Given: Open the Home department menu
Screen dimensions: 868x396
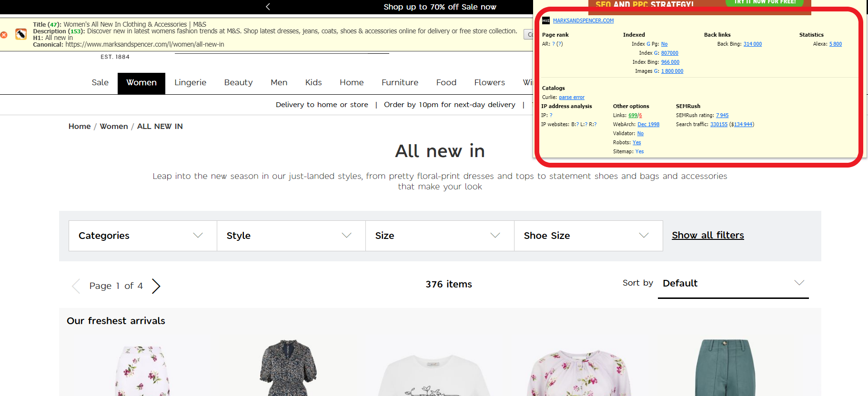Looking at the screenshot, I should 352,83.
